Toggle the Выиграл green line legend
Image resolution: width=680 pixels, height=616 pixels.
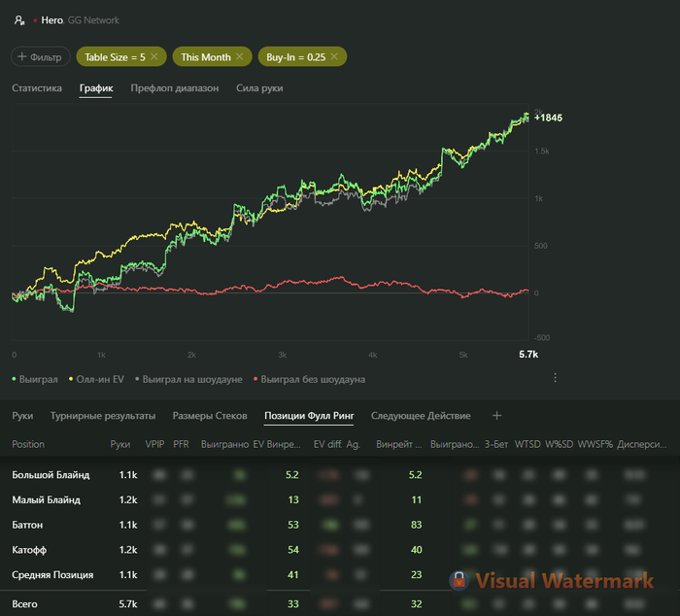click(35, 379)
